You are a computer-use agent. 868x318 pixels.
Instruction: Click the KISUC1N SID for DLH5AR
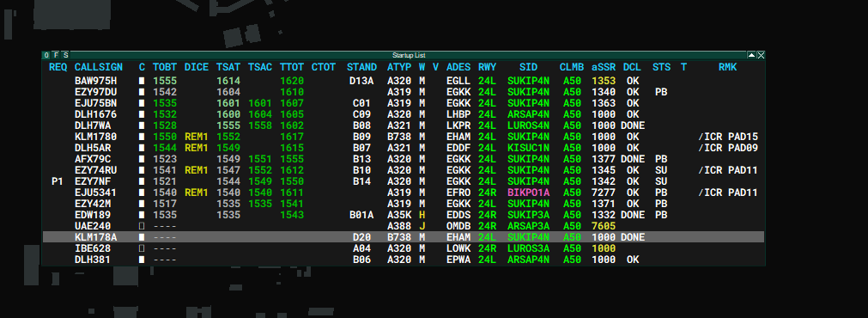coord(528,148)
